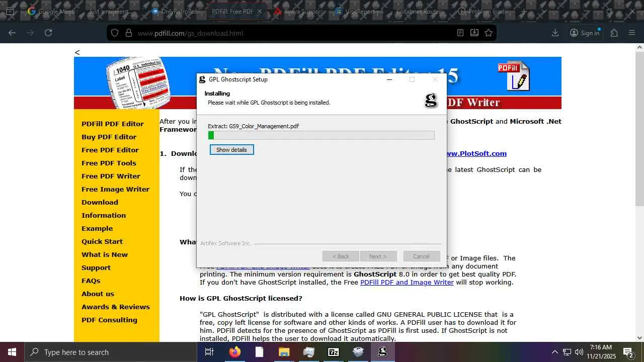Open the Free PDF Tools link
Screen dimensions: 644x362
click(x=109, y=163)
